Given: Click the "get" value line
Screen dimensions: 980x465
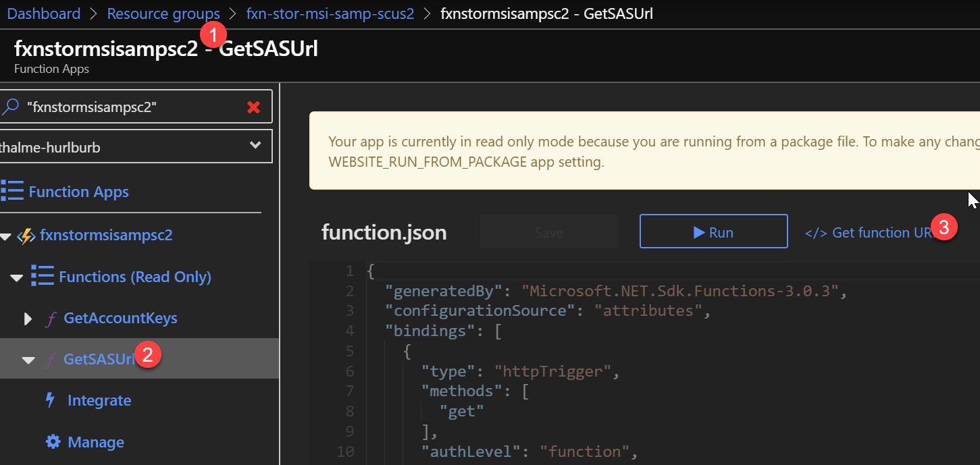Looking at the screenshot, I should pos(462,411).
